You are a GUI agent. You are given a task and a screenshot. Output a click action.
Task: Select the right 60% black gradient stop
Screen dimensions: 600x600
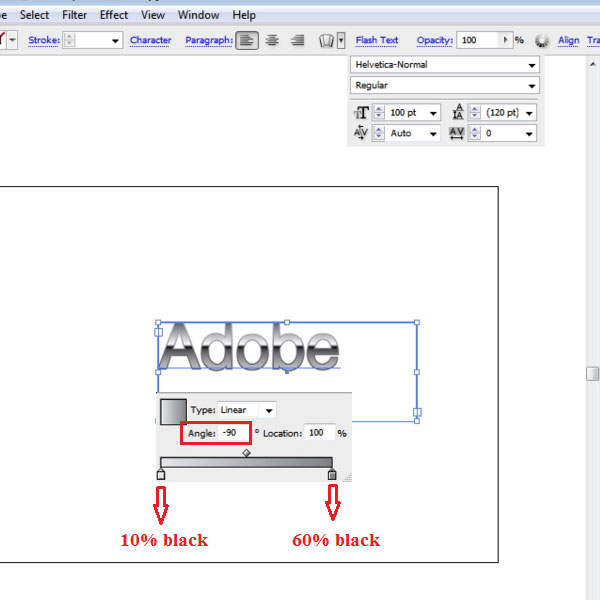(332, 474)
